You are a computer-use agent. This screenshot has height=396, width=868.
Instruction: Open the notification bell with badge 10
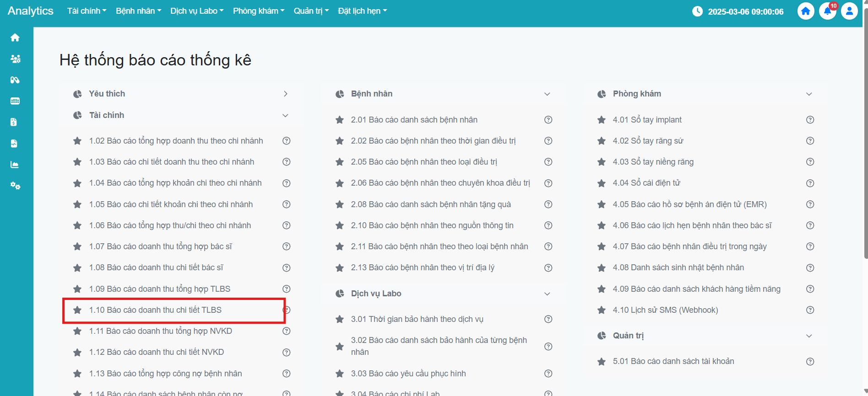tap(827, 11)
